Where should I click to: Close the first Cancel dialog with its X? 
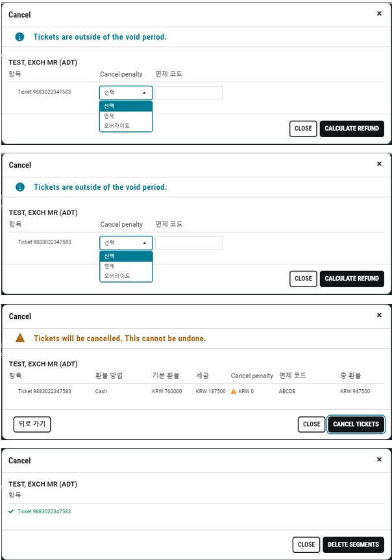(x=379, y=14)
